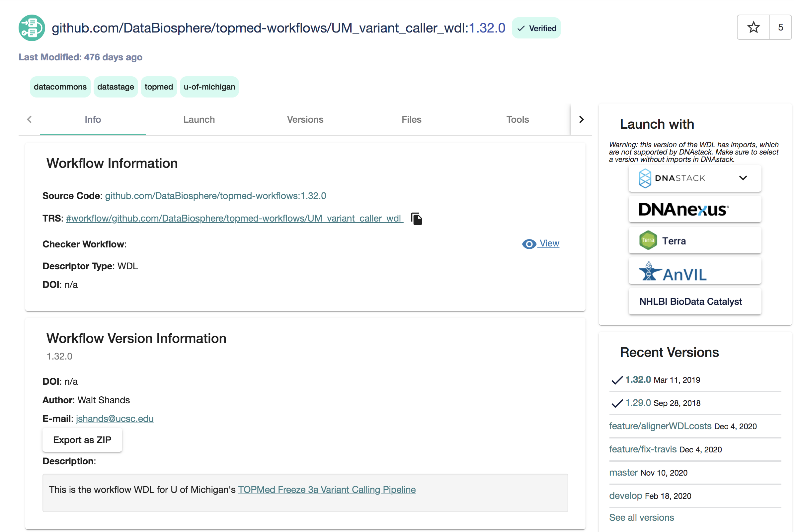
Task: Expand the DNAstack options dropdown
Action: pyautogui.click(x=744, y=178)
